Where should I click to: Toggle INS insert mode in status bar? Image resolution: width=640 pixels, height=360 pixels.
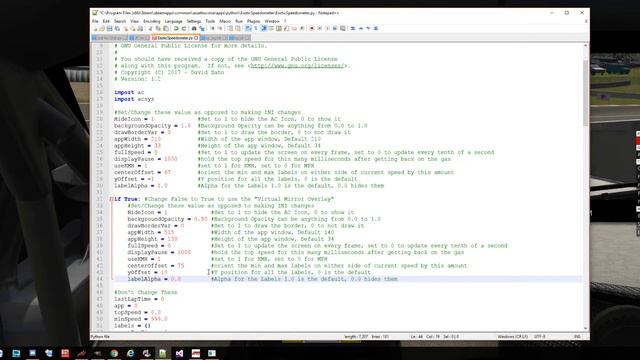coord(577,337)
